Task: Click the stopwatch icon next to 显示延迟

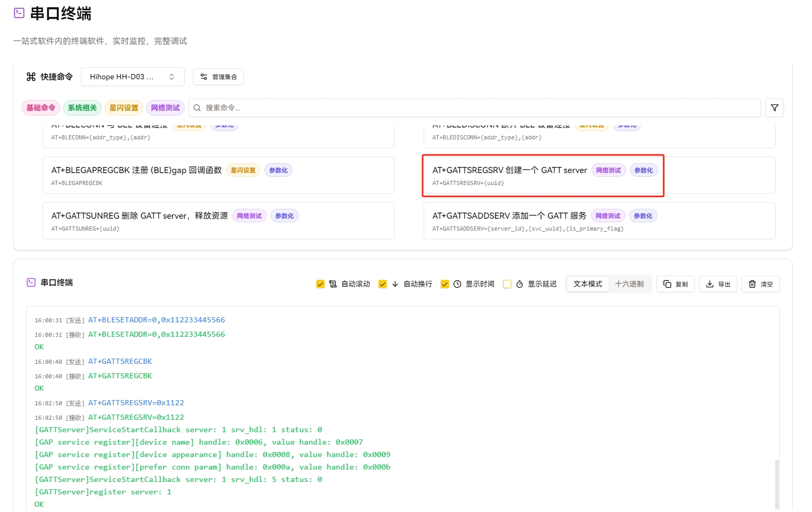Action: pyautogui.click(x=520, y=284)
